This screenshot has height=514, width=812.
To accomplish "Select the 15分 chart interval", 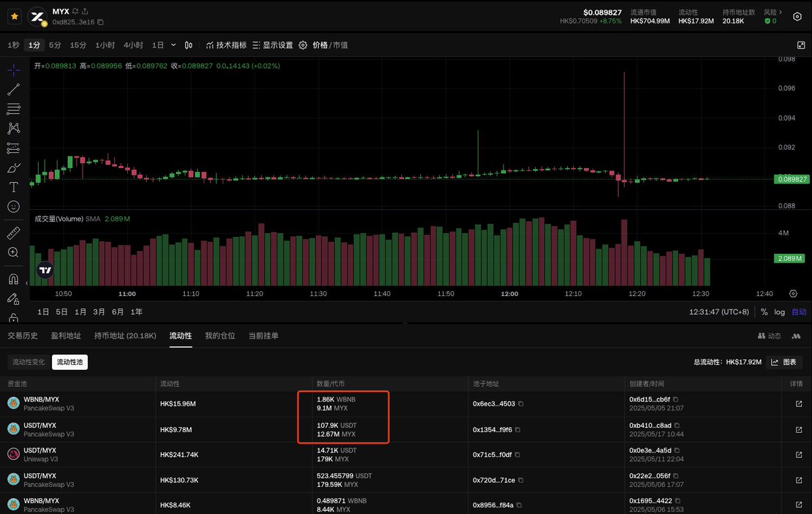I will click(x=78, y=45).
